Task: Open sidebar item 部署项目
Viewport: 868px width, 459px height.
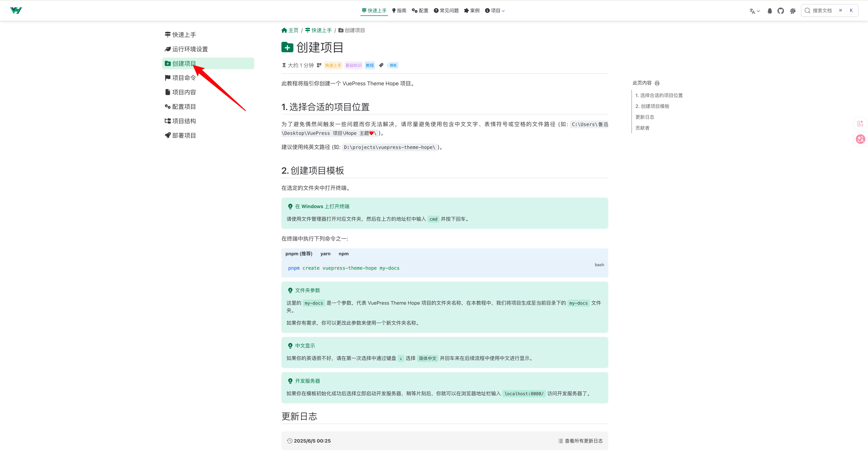Action: [x=208, y=136]
